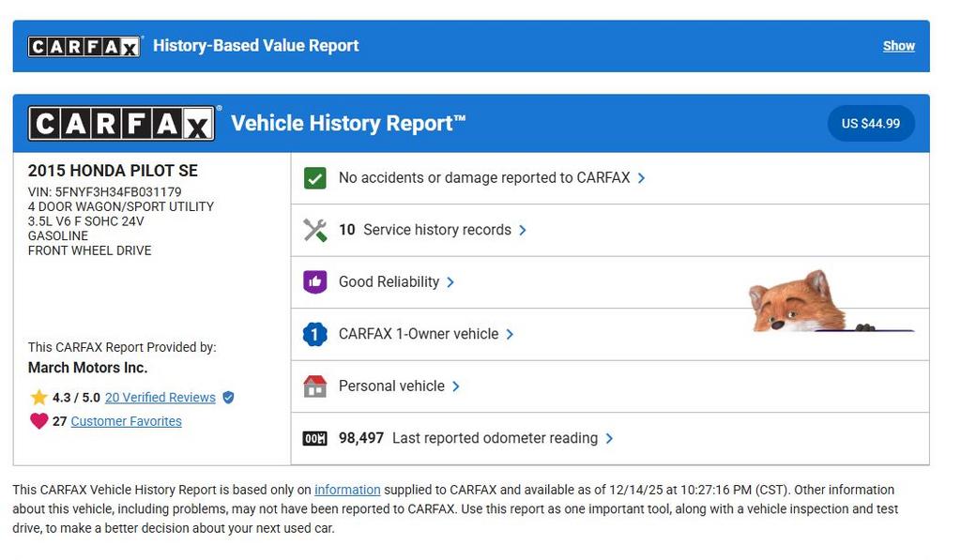Viewport: 961px width, 560px height.
Task: Open the Personal vehicle row
Action: [391, 386]
